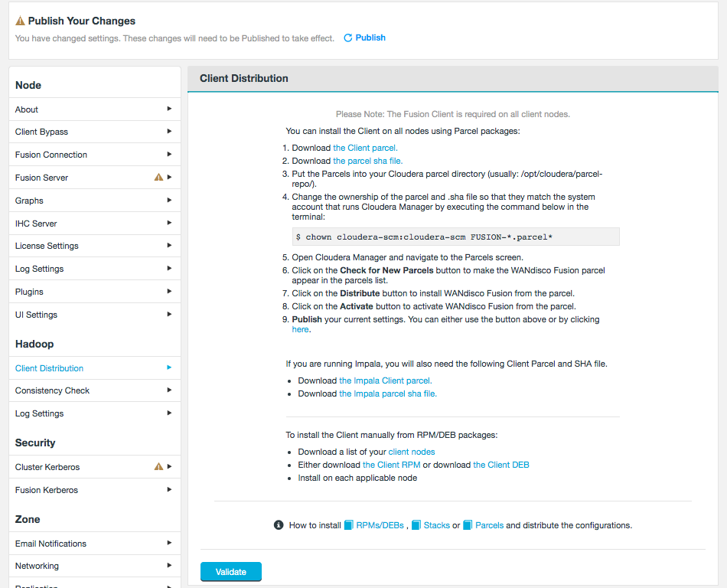Expand the Consistency Check row arrow

[169, 390]
